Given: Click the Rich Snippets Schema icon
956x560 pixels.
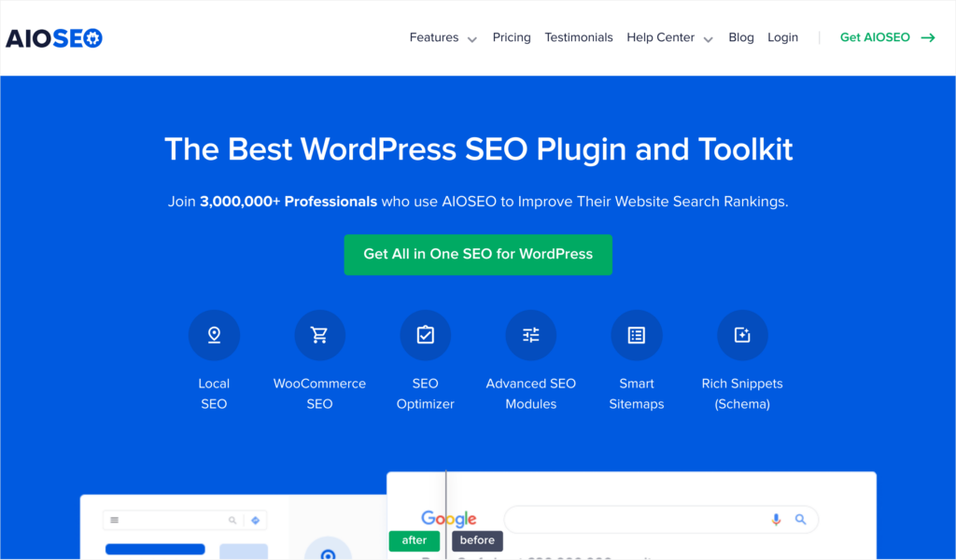Looking at the screenshot, I should click(742, 334).
